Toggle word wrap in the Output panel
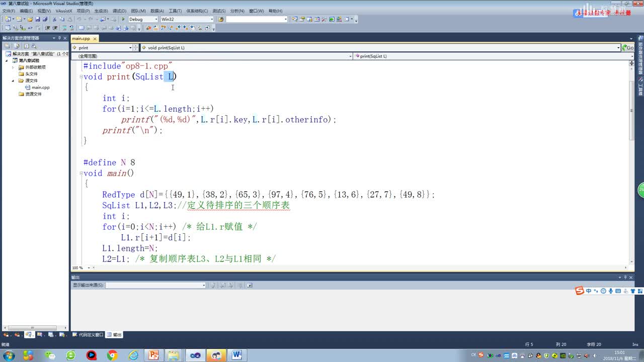This screenshot has width=644, height=362. 249,285
